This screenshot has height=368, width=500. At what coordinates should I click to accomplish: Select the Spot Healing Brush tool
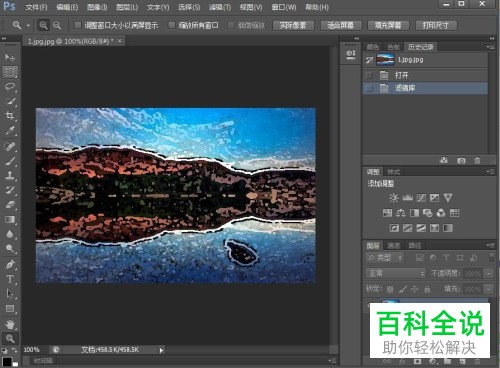(x=10, y=146)
